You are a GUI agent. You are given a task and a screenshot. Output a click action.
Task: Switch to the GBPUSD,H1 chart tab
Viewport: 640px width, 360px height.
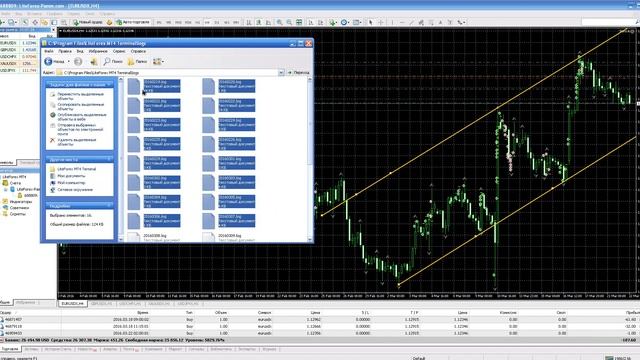[x=102, y=304]
